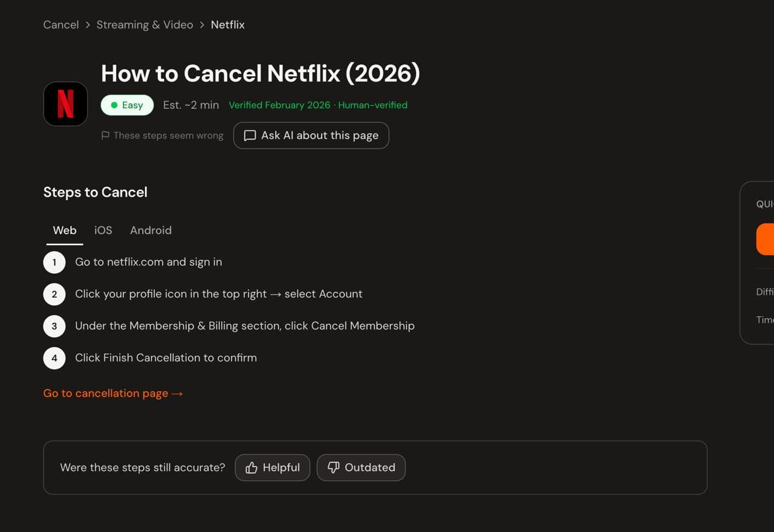The width and height of the screenshot is (774, 532).
Task: Click the Netflix breadcrumb item
Action: point(227,25)
